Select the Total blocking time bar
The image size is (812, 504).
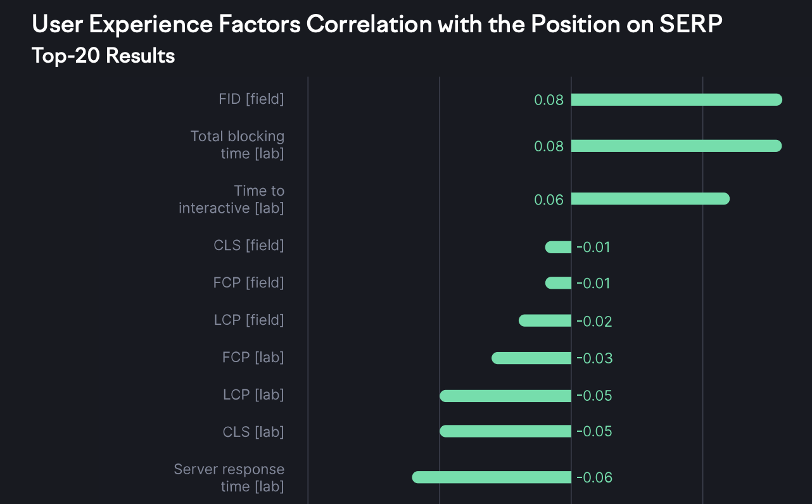pyautogui.click(x=676, y=146)
